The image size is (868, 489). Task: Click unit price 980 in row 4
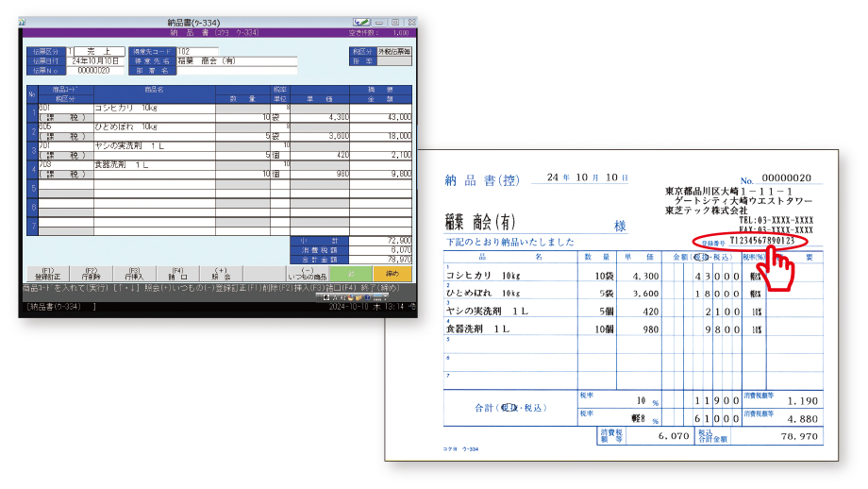point(342,174)
